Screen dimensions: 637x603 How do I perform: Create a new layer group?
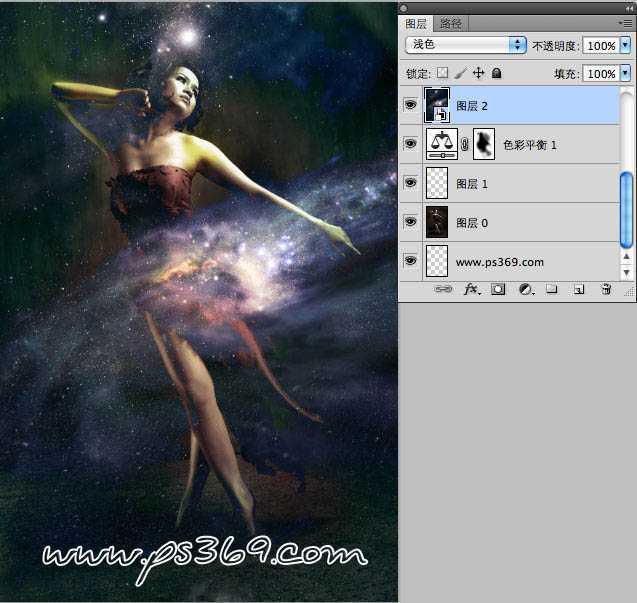552,289
